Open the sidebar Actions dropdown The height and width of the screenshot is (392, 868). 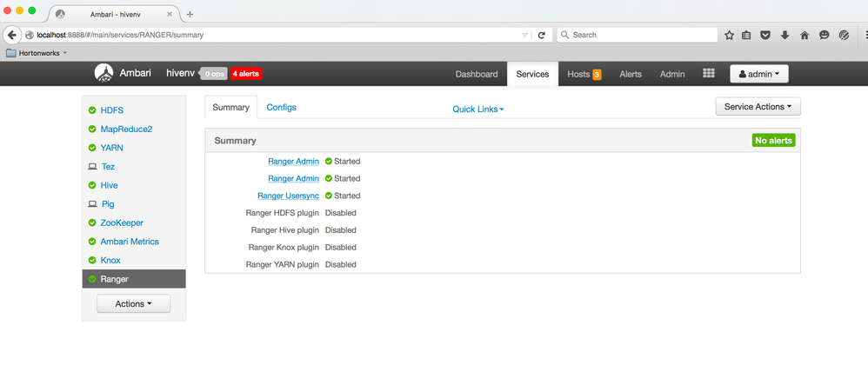click(x=133, y=303)
